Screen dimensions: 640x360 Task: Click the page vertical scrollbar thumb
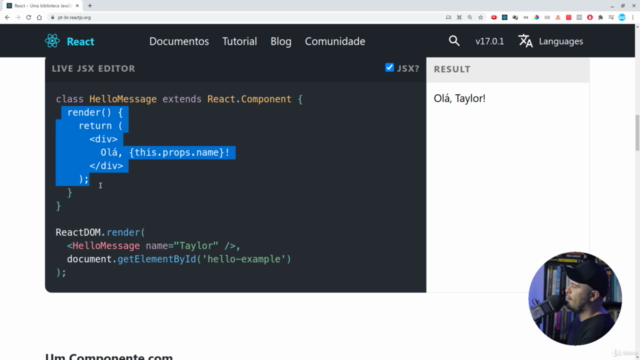[637, 133]
